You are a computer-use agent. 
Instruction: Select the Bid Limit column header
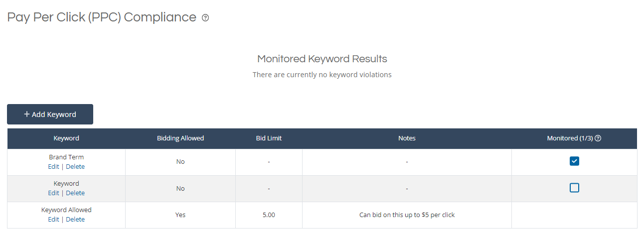pos(269,138)
